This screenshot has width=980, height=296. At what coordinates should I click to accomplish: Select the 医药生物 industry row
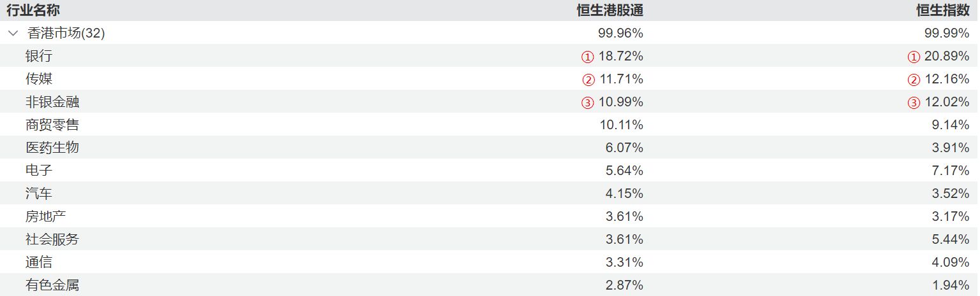pyautogui.click(x=52, y=148)
